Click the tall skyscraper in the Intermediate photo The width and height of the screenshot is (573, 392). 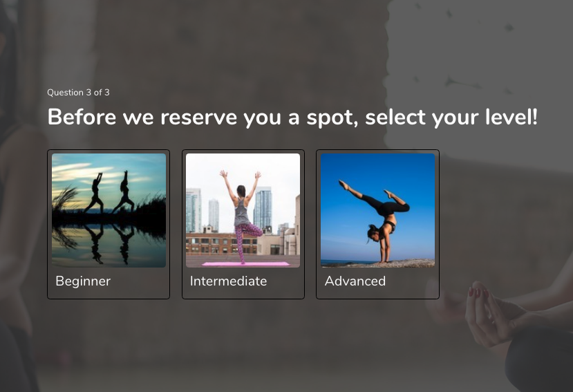point(263,208)
